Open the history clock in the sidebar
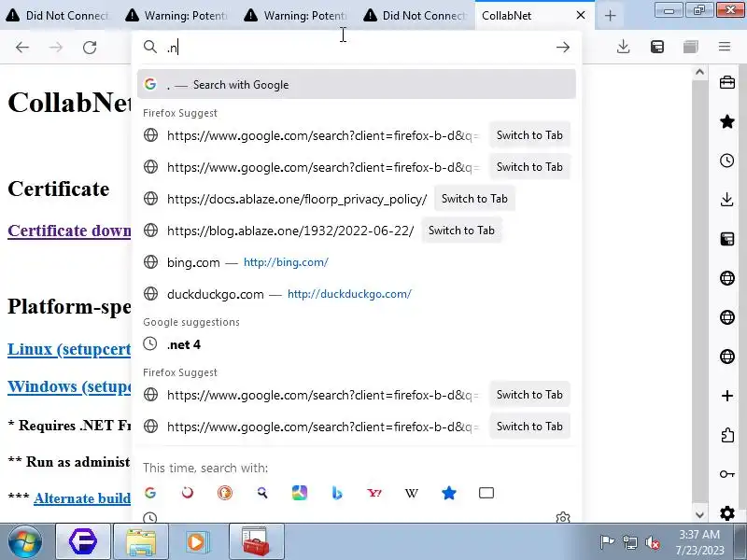This screenshot has width=747, height=560. [727, 161]
